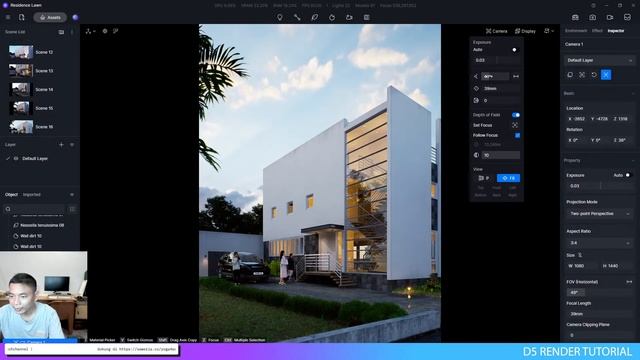Switch to the Environment tab
The height and width of the screenshot is (360, 640).
[x=576, y=31]
